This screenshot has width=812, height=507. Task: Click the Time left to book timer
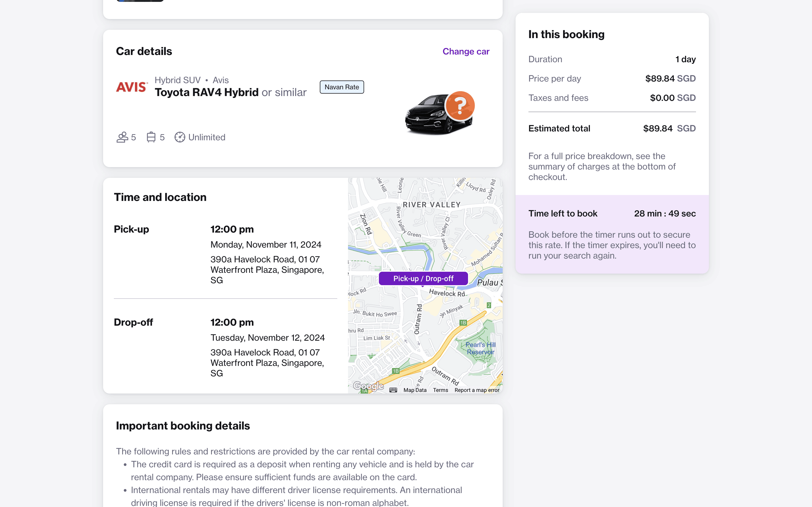coord(665,214)
